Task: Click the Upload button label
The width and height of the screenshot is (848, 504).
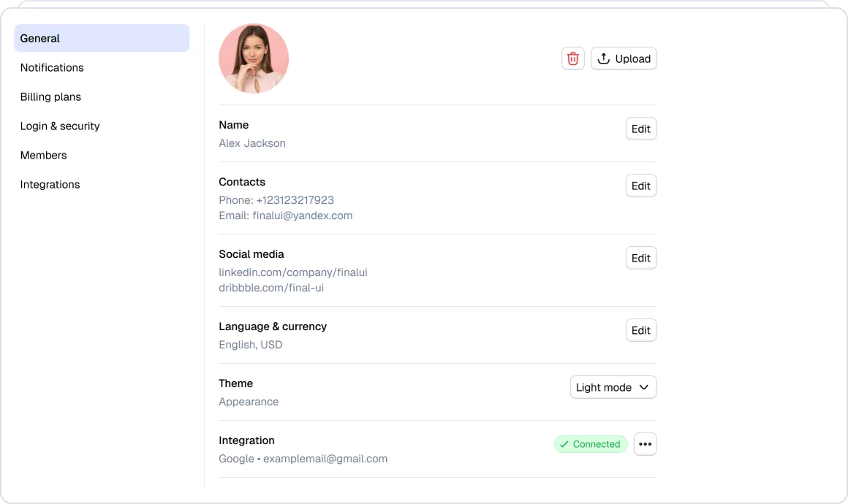Action: tap(633, 59)
